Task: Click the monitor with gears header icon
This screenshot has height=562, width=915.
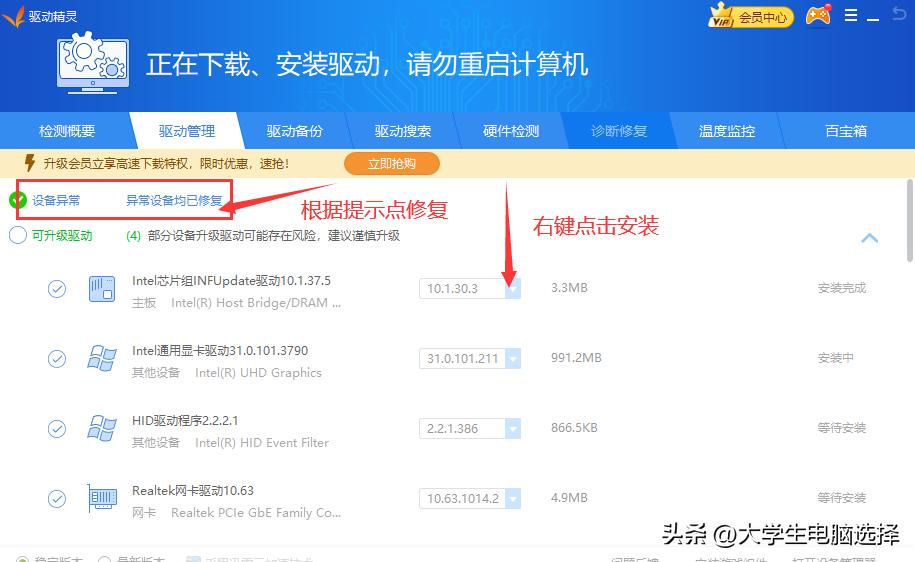Action: [x=93, y=62]
